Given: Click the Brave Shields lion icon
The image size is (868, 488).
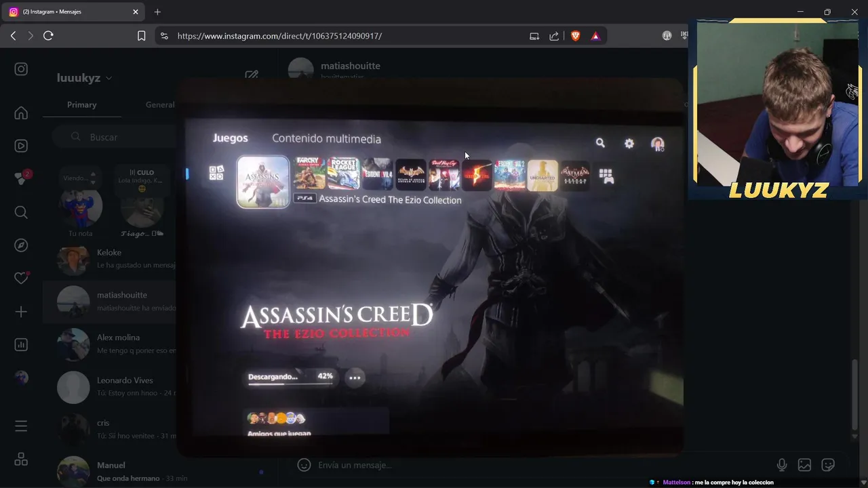Looking at the screenshot, I should coord(576,36).
